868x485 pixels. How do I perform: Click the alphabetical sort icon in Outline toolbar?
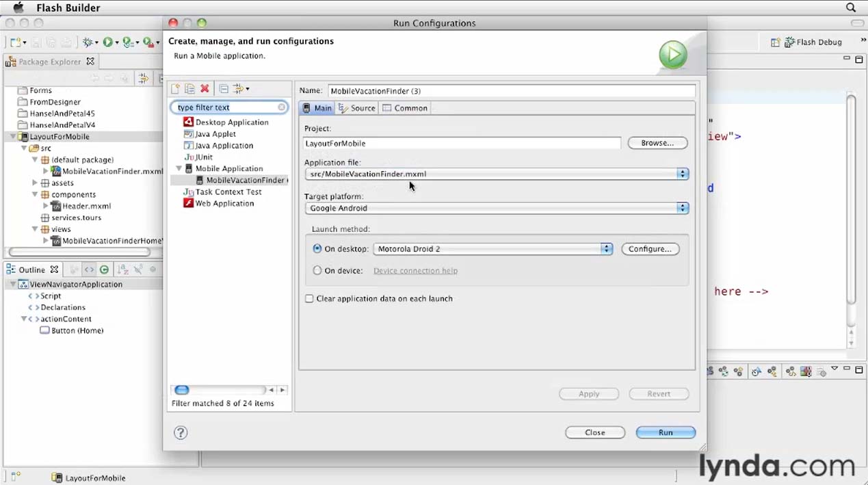coord(122,270)
